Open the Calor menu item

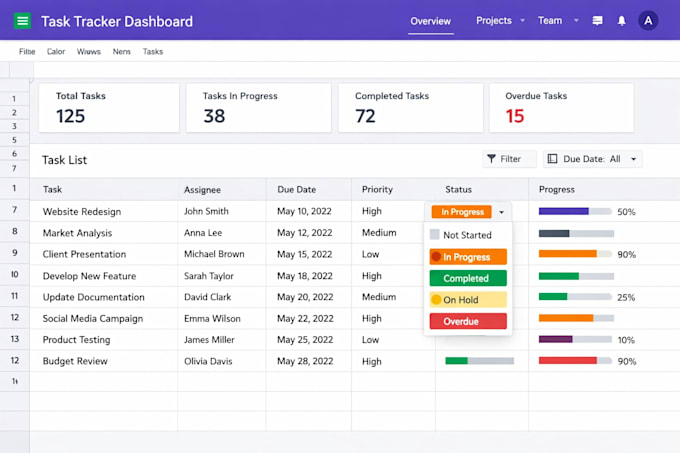click(x=56, y=52)
